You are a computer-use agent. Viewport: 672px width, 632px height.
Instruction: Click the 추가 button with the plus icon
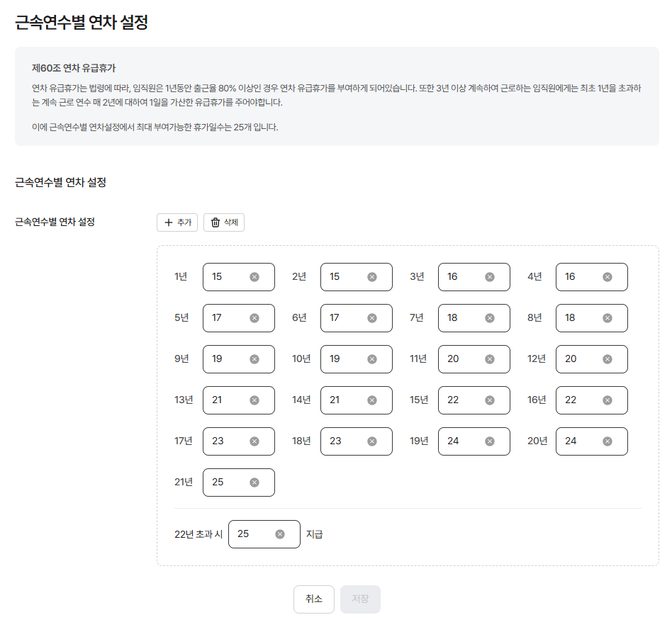tap(177, 222)
